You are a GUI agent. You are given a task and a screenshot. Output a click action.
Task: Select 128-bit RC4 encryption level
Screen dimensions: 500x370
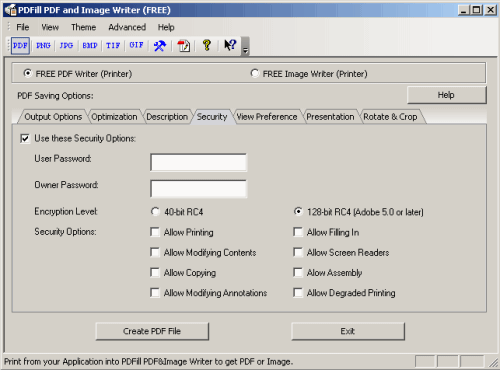point(298,212)
